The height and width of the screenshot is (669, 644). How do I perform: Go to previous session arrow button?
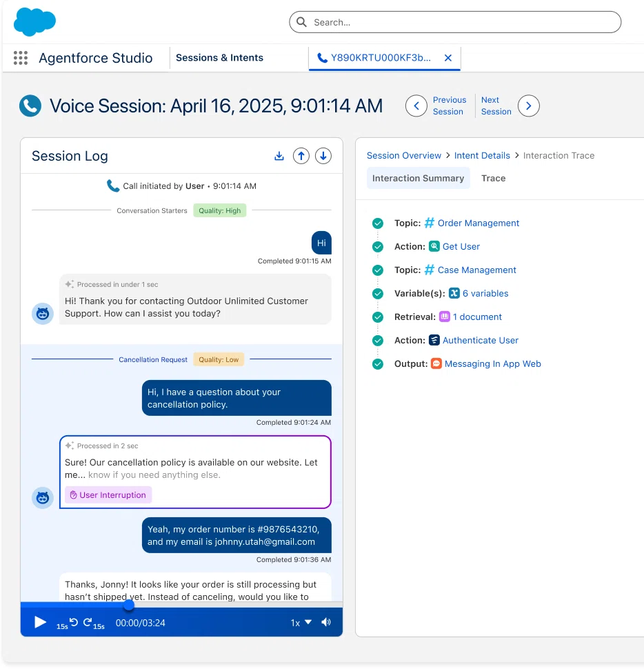(x=416, y=106)
